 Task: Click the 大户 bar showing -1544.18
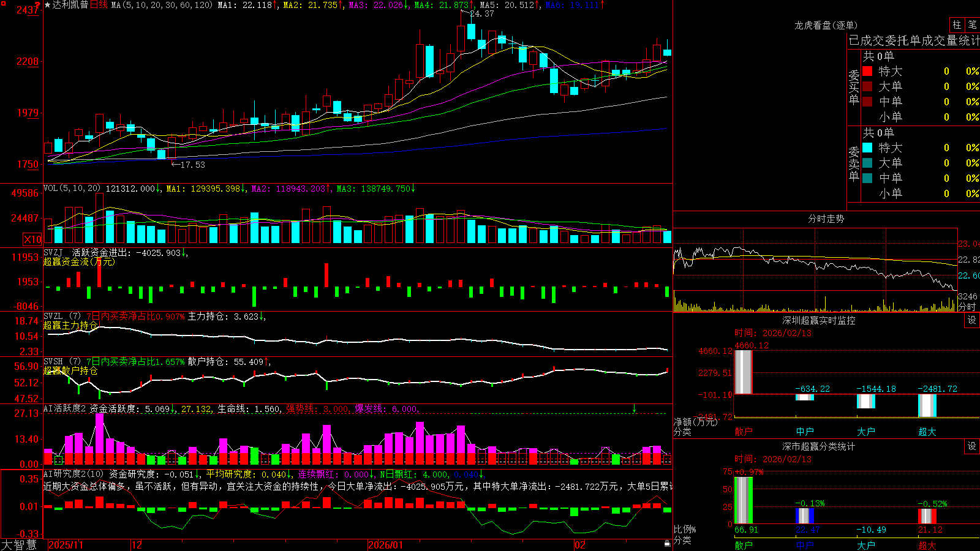tap(866, 402)
